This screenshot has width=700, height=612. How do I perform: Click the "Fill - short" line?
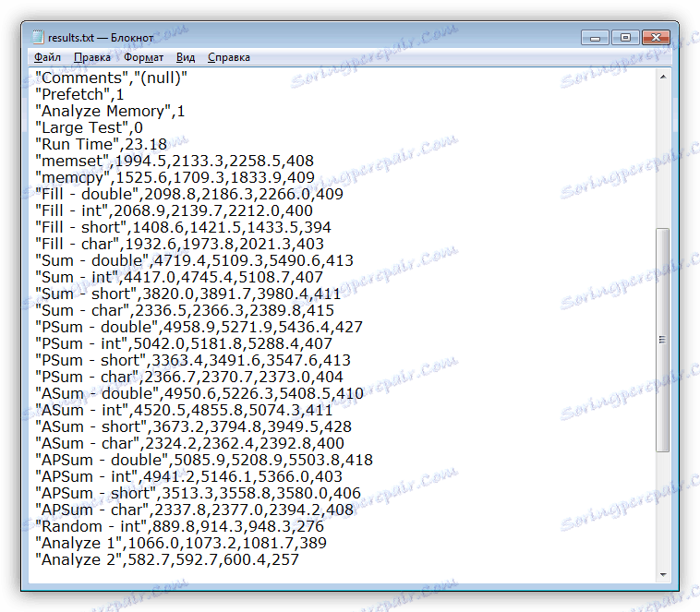pos(183,228)
